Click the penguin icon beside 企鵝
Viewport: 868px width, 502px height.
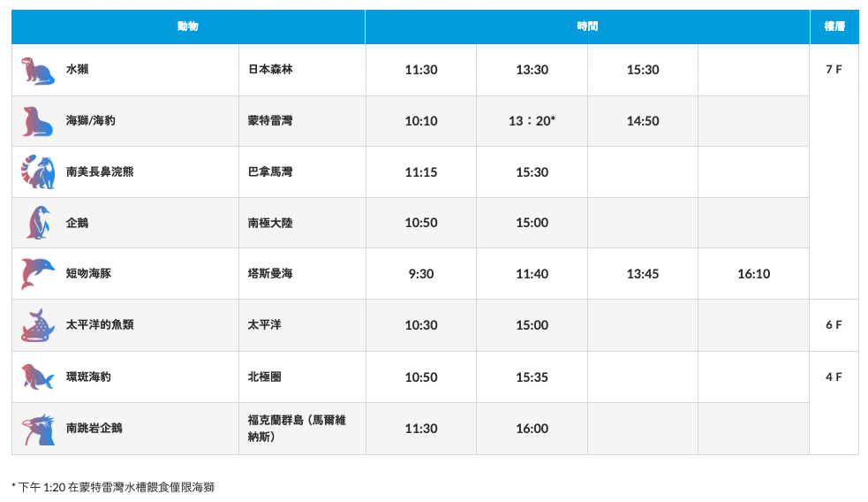38,223
